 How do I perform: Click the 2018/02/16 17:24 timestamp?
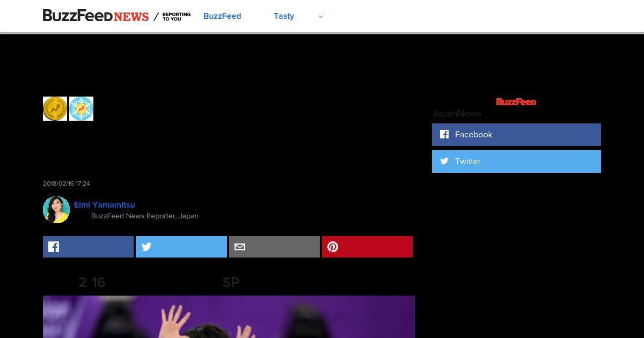click(x=67, y=183)
